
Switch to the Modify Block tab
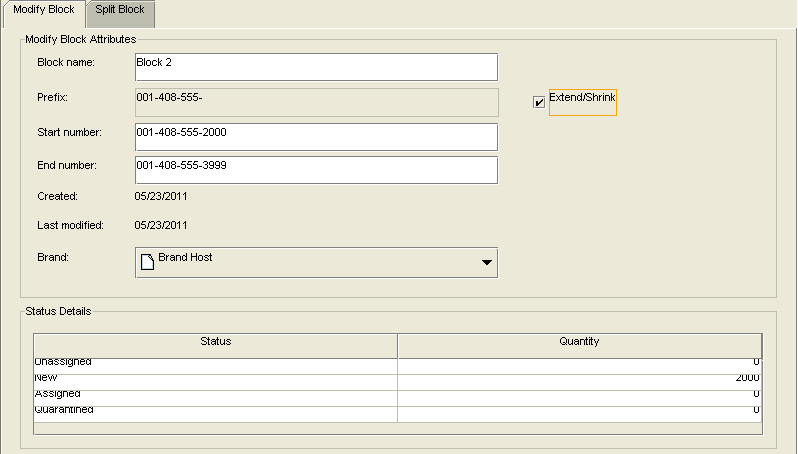(x=44, y=14)
